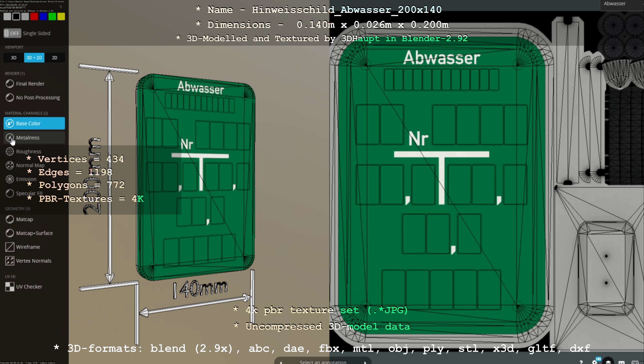Image resolution: width=644 pixels, height=364 pixels.
Task: Switch viewport to 2D only
Action: pyautogui.click(x=55, y=58)
